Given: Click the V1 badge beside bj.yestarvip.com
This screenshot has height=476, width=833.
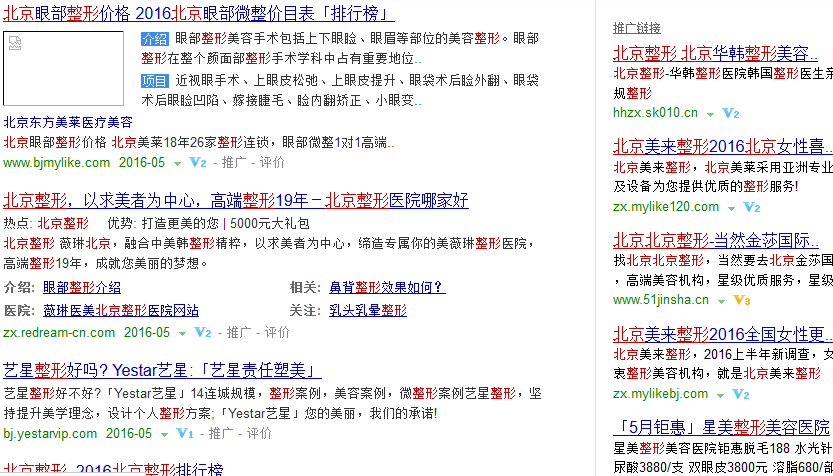Looking at the screenshot, I should coord(184,434).
